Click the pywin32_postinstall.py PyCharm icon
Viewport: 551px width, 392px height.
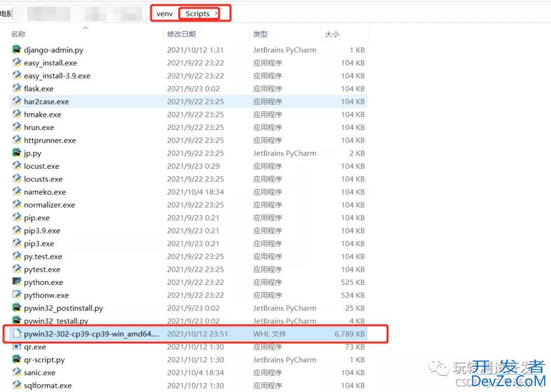coord(16,308)
